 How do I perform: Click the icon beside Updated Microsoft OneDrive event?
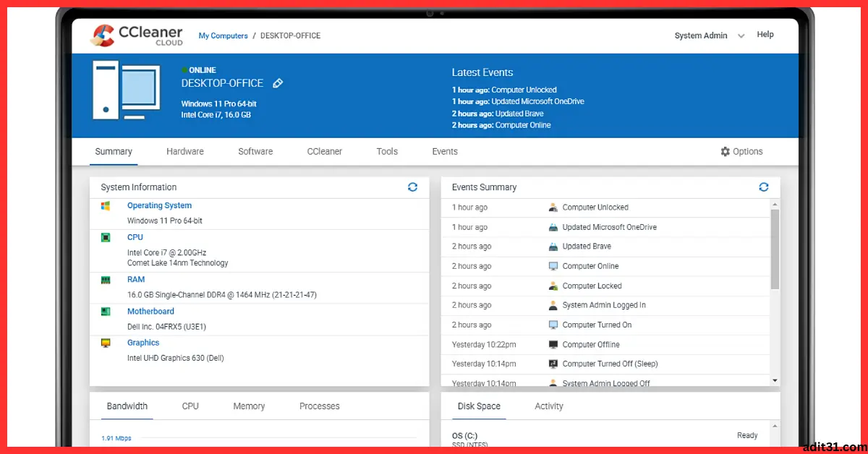click(x=553, y=227)
